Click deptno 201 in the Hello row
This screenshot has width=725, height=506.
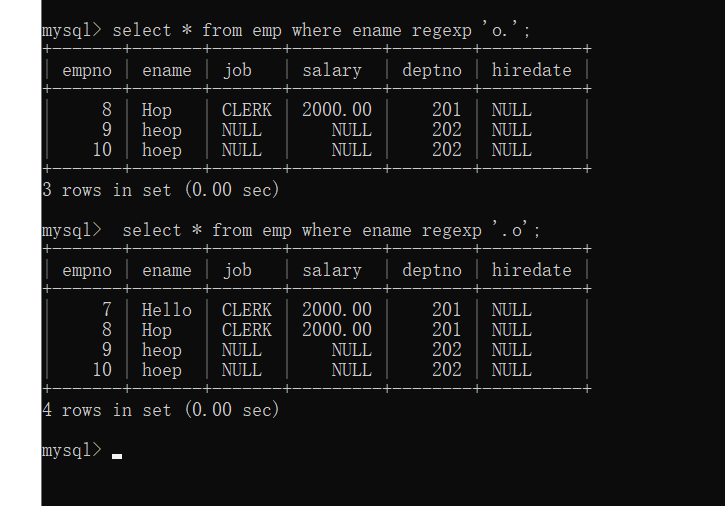click(447, 309)
